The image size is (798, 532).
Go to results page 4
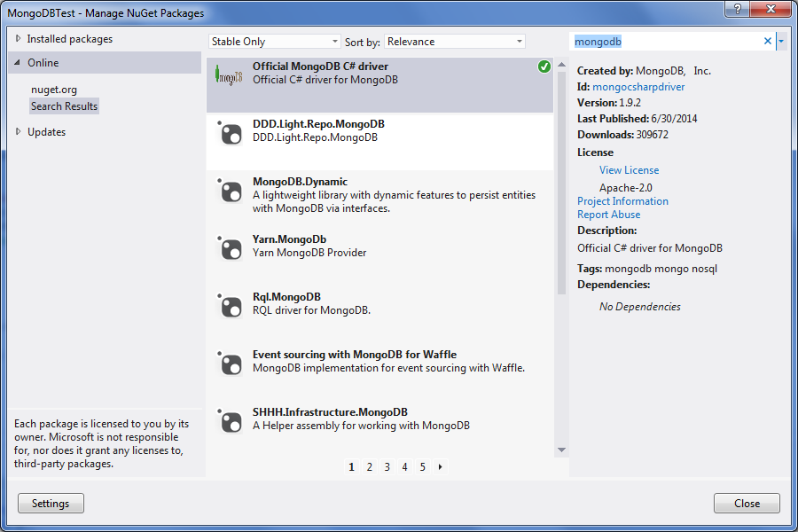(x=404, y=467)
